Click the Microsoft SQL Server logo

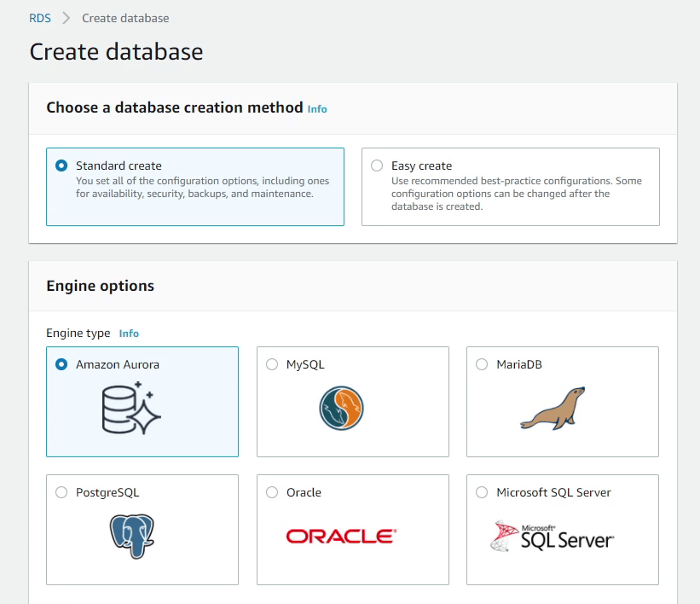552,536
